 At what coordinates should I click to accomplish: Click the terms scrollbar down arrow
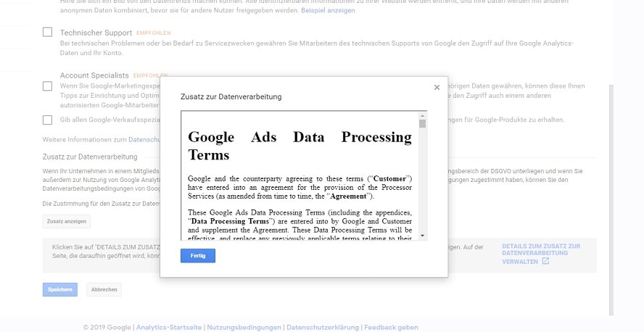[x=422, y=236]
